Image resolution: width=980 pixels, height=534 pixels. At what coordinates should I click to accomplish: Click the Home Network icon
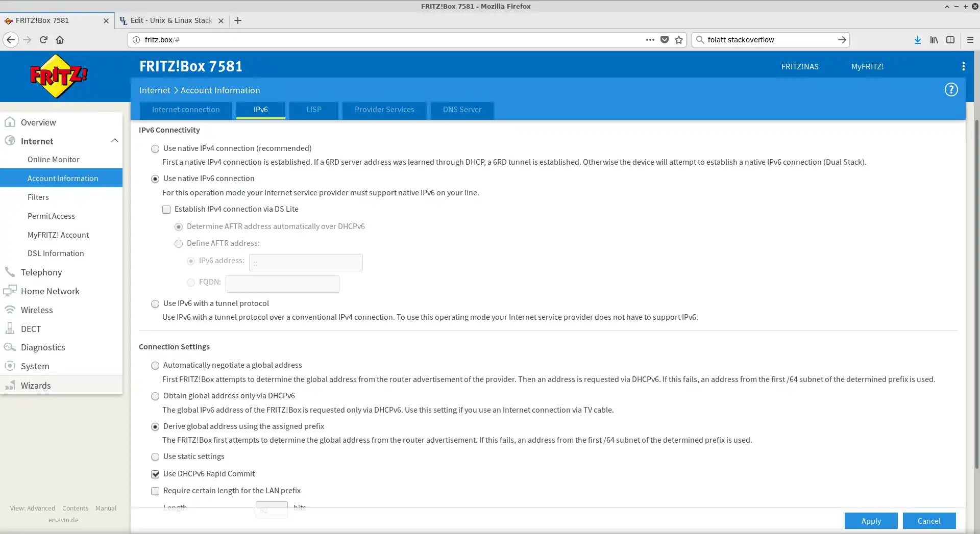tap(10, 291)
